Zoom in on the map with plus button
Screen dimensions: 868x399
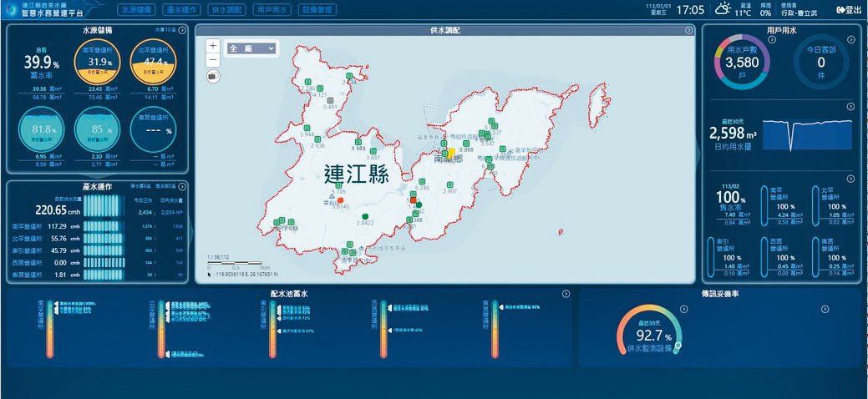click(x=213, y=46)
